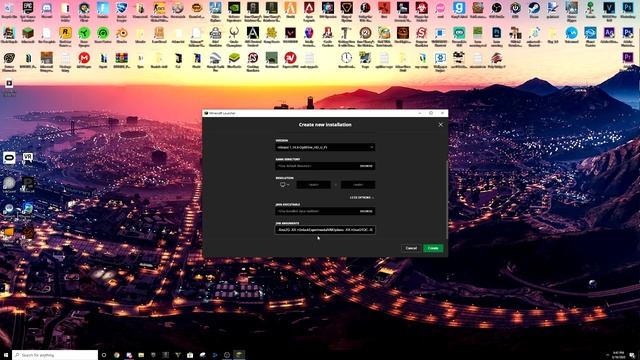Select the Discord desktop icon
The image size is (640, 360).
pyautogui.click(x=47, y=11)
